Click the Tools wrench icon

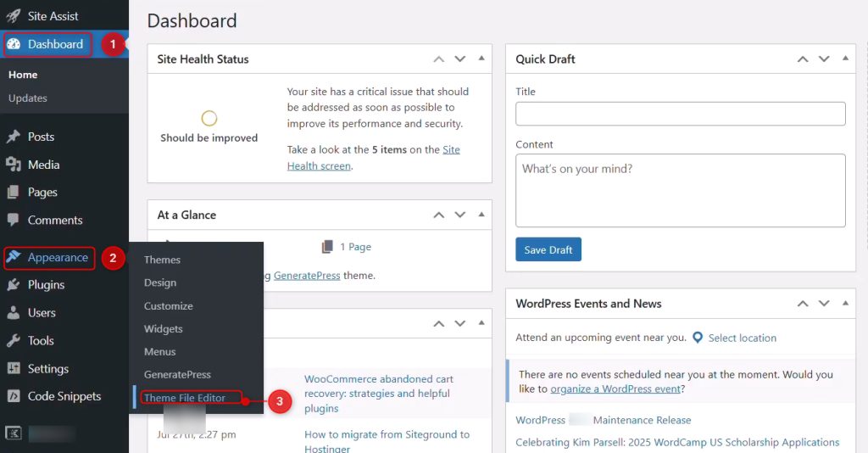click(14, 340)
